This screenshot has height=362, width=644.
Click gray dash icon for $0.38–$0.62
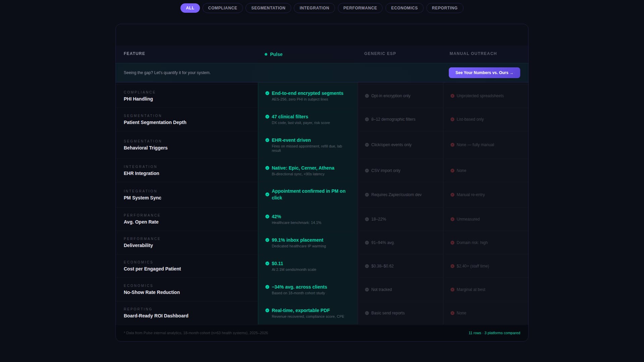coord(367,266)
